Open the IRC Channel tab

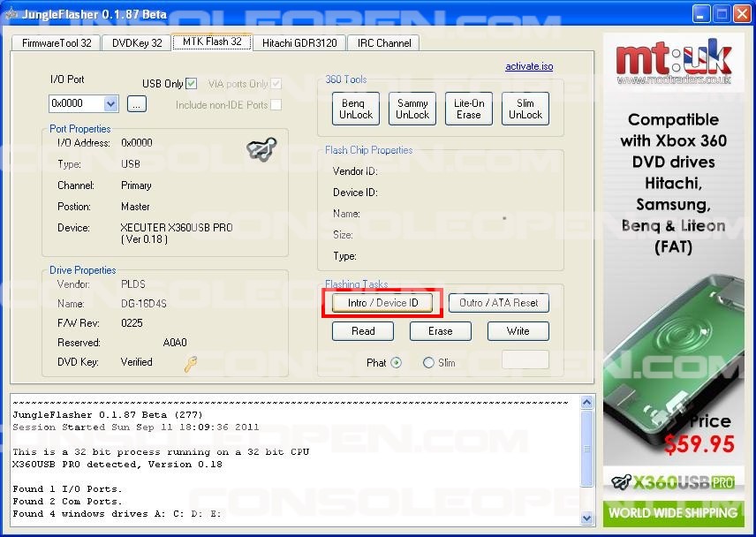384,43
